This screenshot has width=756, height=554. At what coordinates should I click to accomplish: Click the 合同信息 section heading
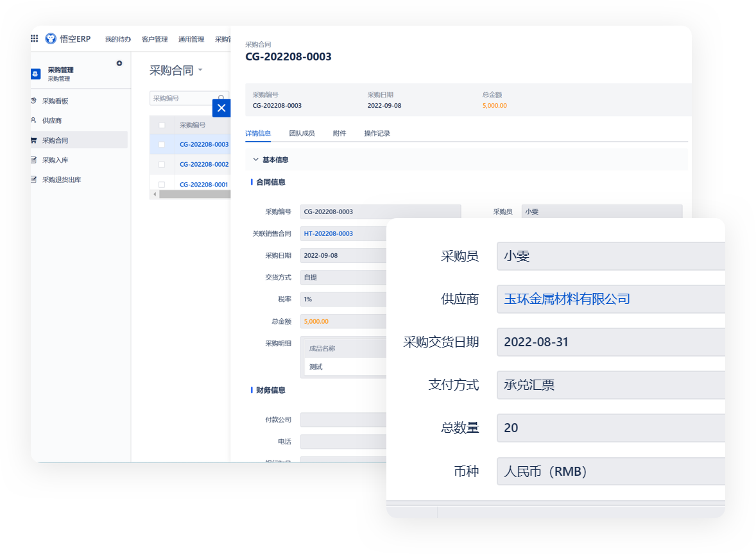(270, 182)
